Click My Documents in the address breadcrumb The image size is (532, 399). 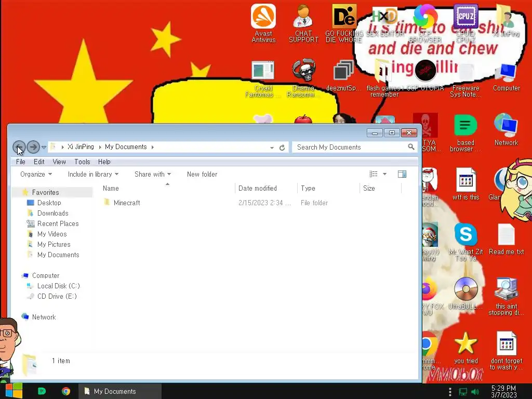126,147
